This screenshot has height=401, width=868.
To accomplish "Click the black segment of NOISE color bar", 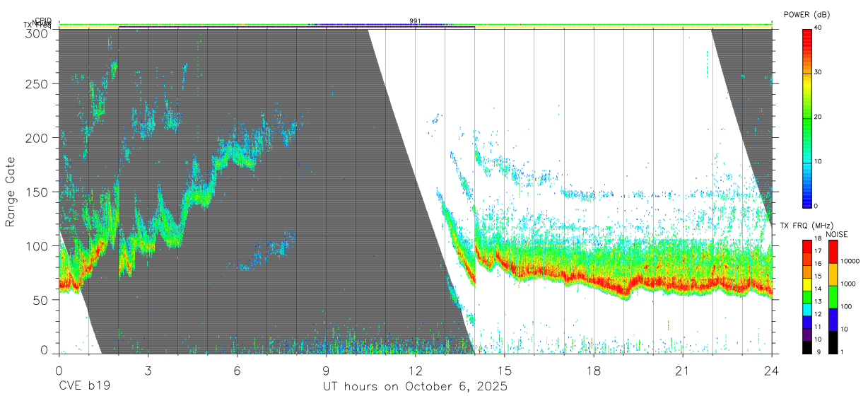I will click(833, 342).
